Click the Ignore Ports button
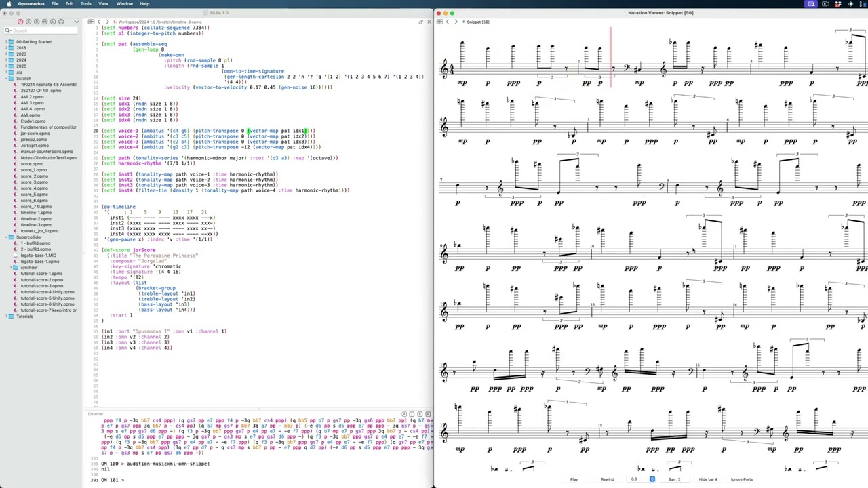This screenshot has height=488, width=868. [742, 479]
